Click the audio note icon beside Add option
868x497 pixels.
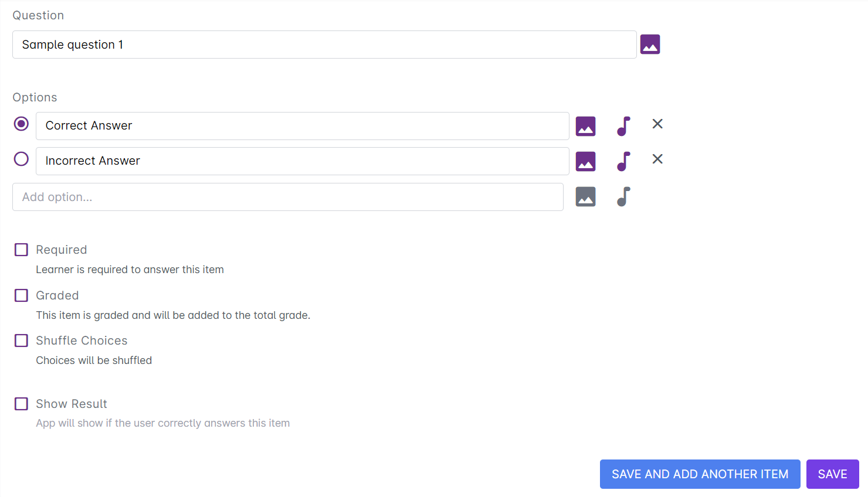coord(623,197)
